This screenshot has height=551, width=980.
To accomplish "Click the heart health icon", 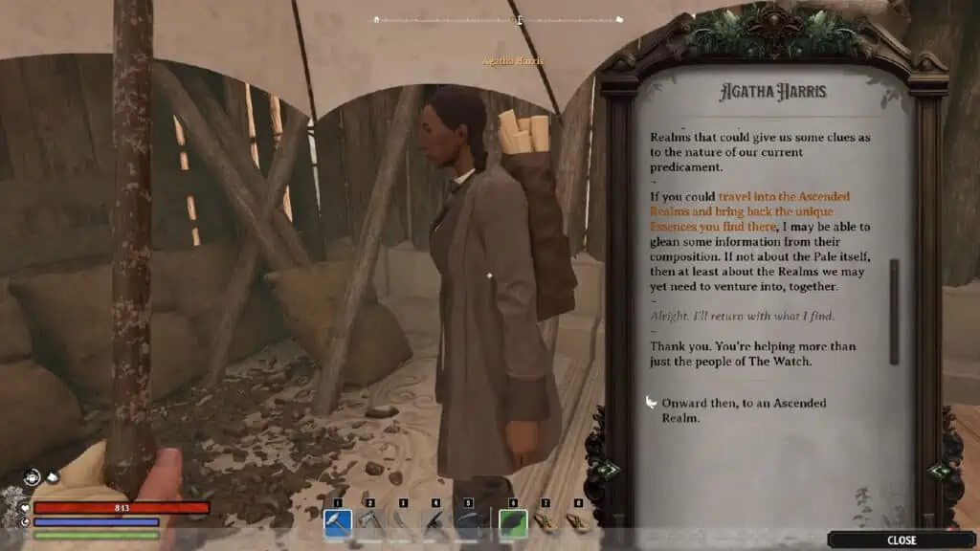I will pyautogui.click(x=25, y=508).
